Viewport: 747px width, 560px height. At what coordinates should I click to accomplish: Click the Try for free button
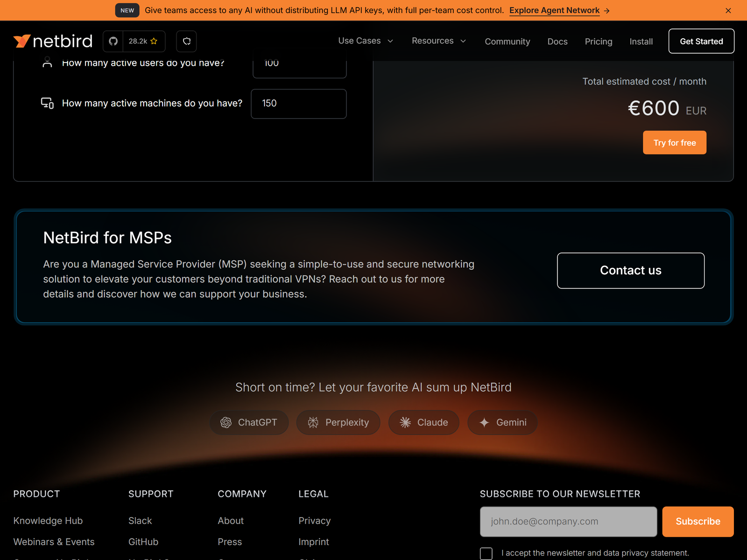pos(675,142)
